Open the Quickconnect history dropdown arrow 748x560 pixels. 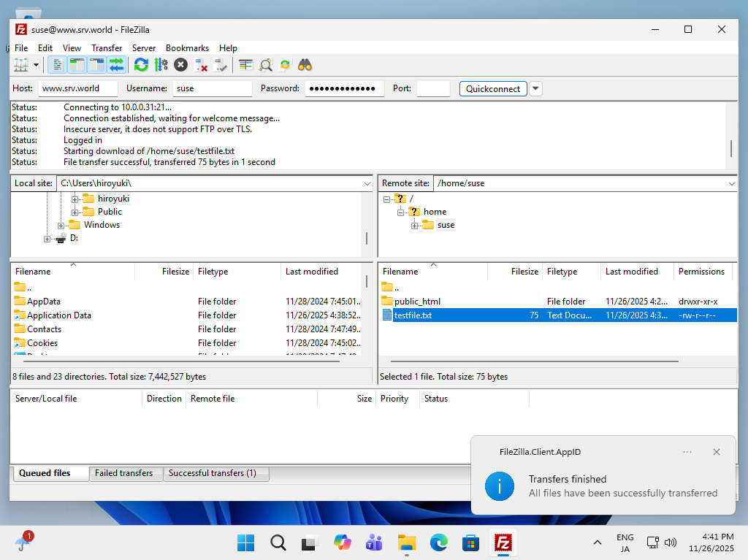pos(535,88)
